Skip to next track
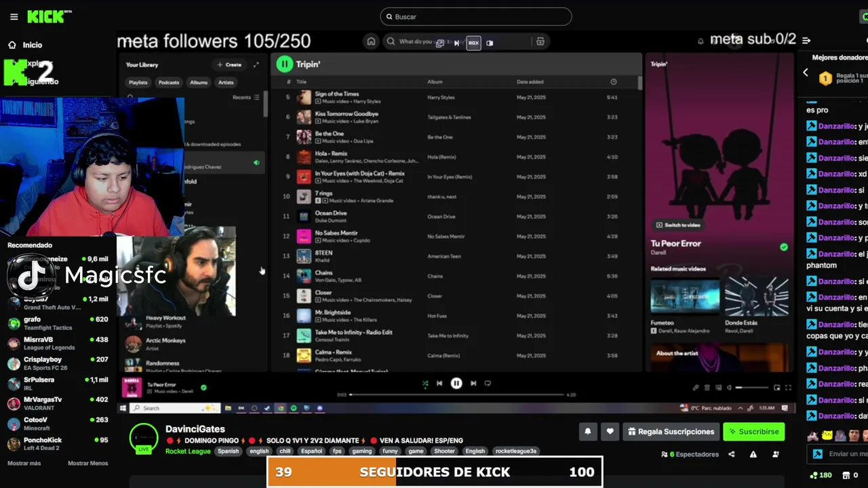 [473, 384]
